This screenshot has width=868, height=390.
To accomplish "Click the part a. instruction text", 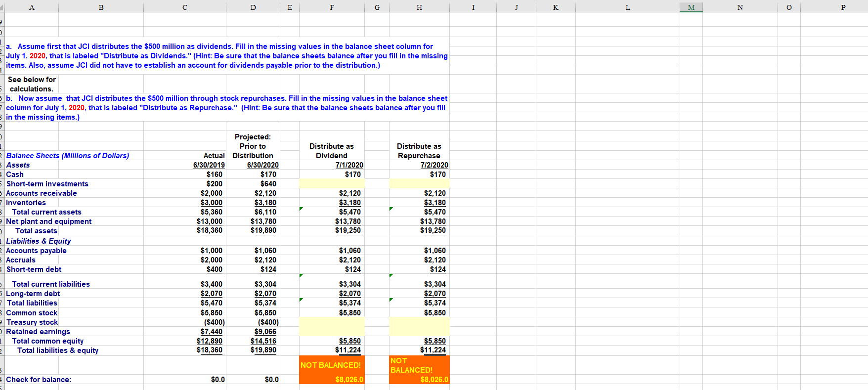I will pyautogui.click(x=227, y=56).
